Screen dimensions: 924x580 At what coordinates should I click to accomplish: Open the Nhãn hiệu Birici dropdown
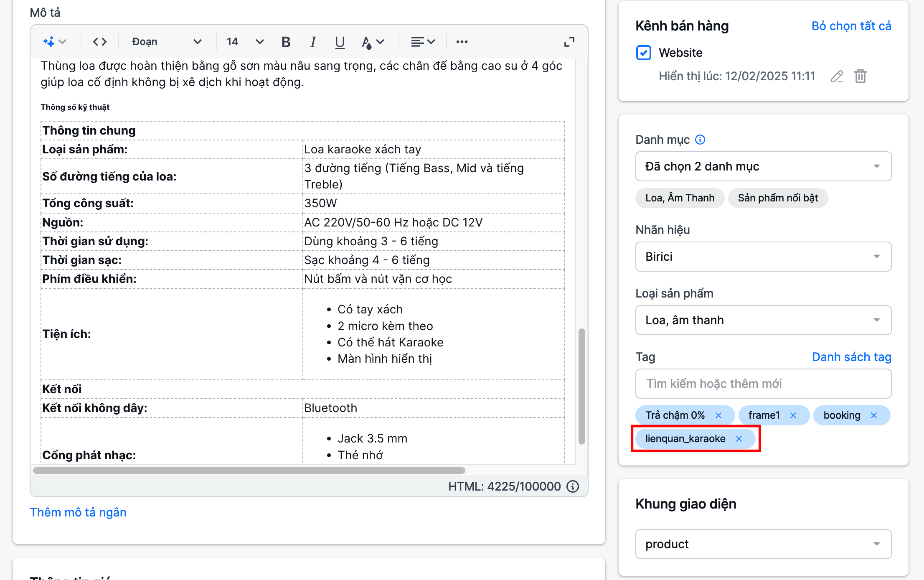click(763, 257)
